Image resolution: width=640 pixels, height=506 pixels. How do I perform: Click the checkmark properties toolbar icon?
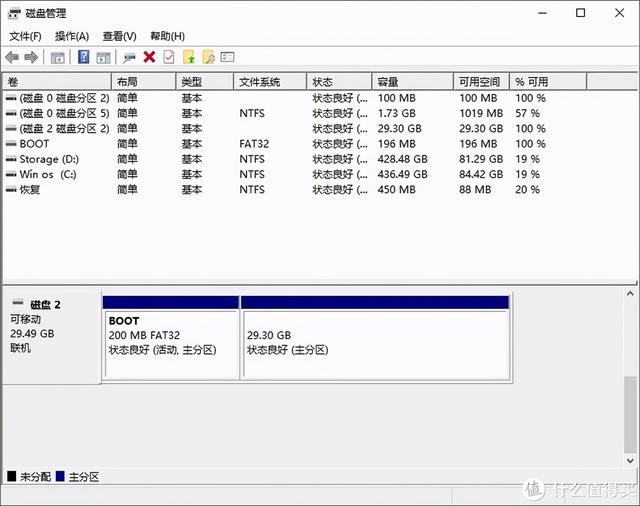tap(169, 57)
